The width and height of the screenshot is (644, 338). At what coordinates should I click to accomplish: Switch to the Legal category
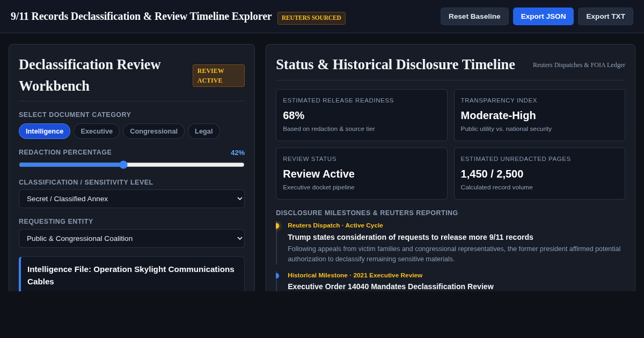tap(203, 131)
